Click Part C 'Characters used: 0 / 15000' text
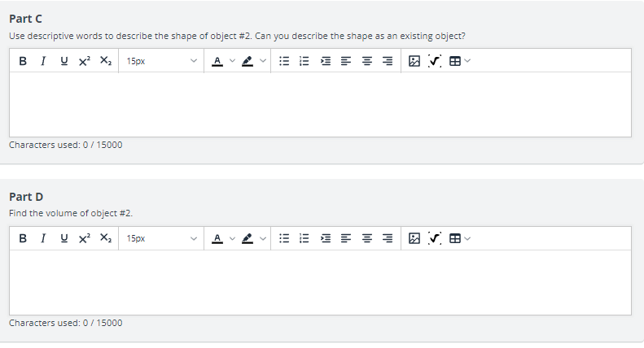This screenshot has width=644, height=348. coord(66,145)
